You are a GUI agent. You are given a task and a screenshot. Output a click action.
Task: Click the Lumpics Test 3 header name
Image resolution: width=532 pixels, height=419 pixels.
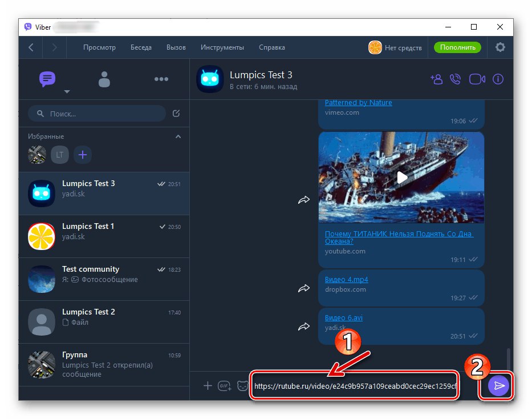pyautogui.click(x=261, y=75)
